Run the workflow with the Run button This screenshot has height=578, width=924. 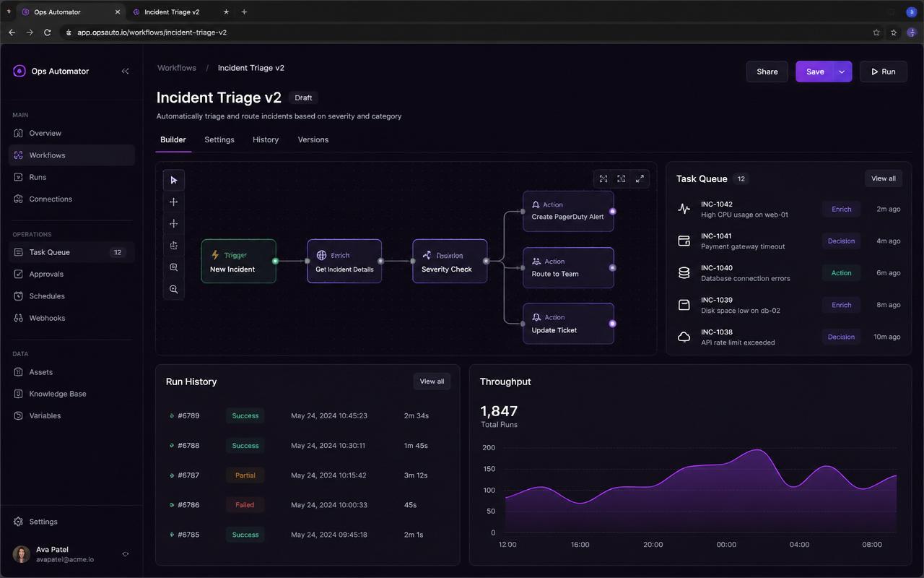[x=884, y=72]
